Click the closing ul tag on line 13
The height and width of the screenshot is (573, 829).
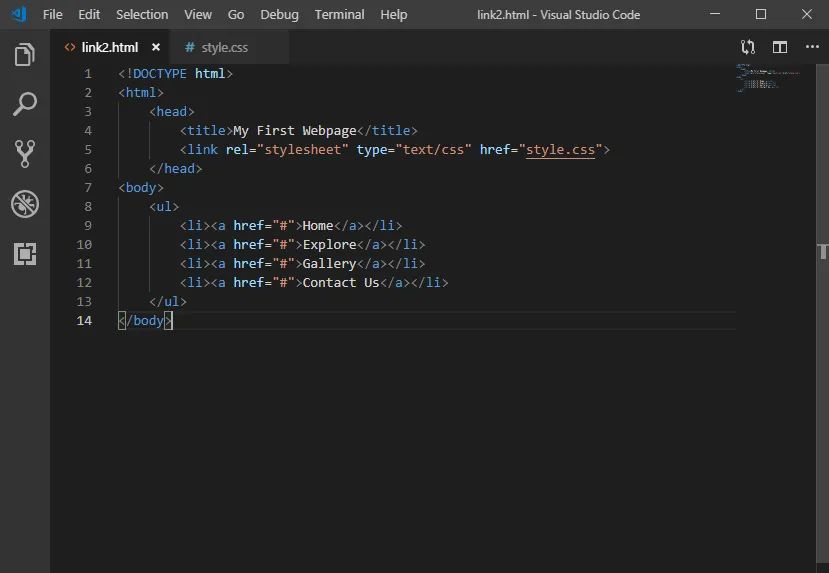[x=168, y=302]
